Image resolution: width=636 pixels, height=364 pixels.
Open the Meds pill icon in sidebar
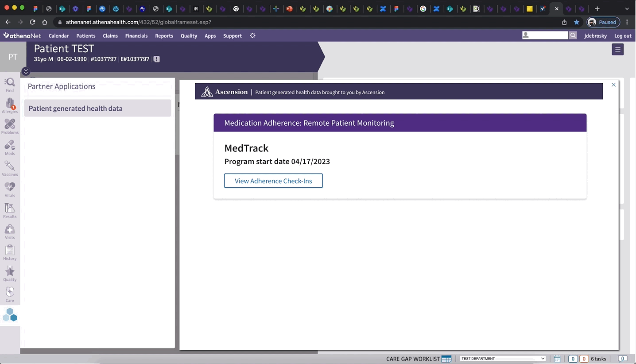coord(10,147)
